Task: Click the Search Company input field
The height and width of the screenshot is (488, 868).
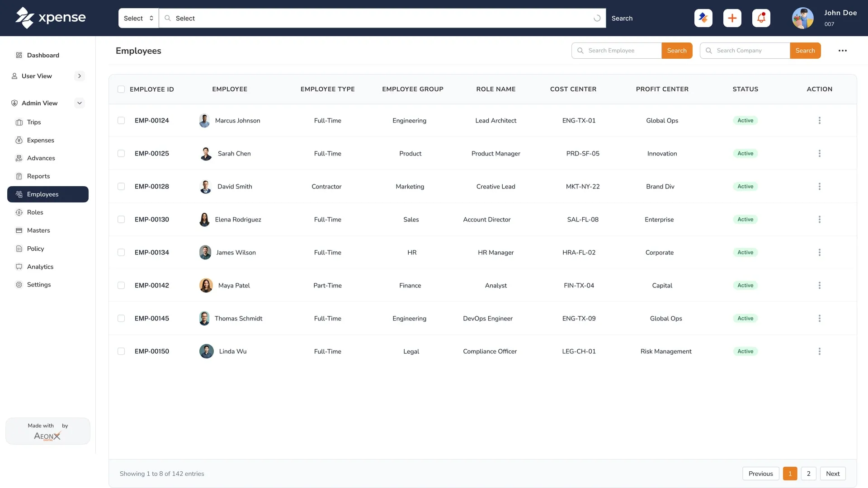Action: tap(745, 51)
